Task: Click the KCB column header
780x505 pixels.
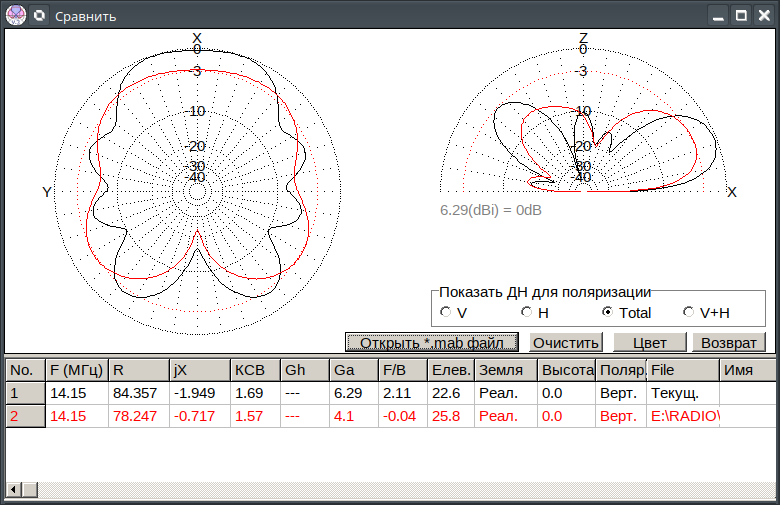Action: [x=254, y=369]
